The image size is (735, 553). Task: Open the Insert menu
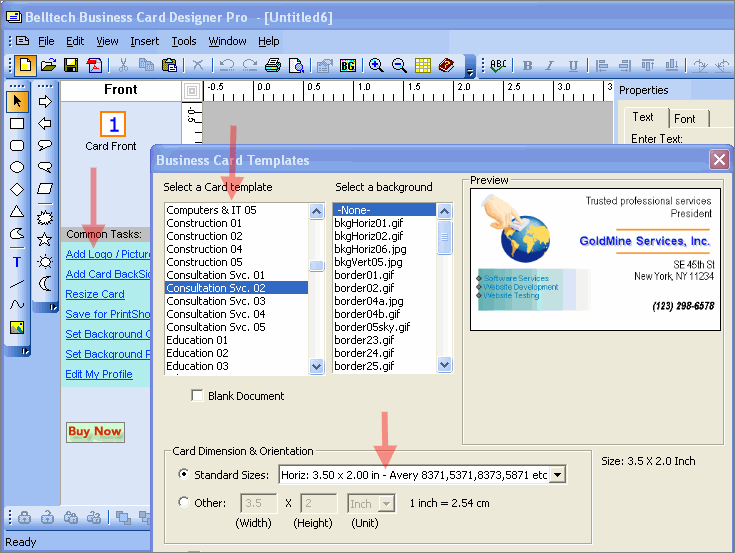tap(144, 41)
